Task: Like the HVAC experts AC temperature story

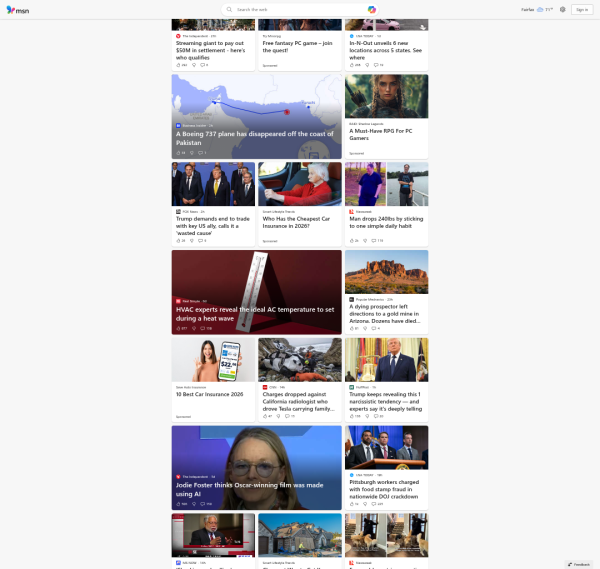Action: click(x=178, y=328)
